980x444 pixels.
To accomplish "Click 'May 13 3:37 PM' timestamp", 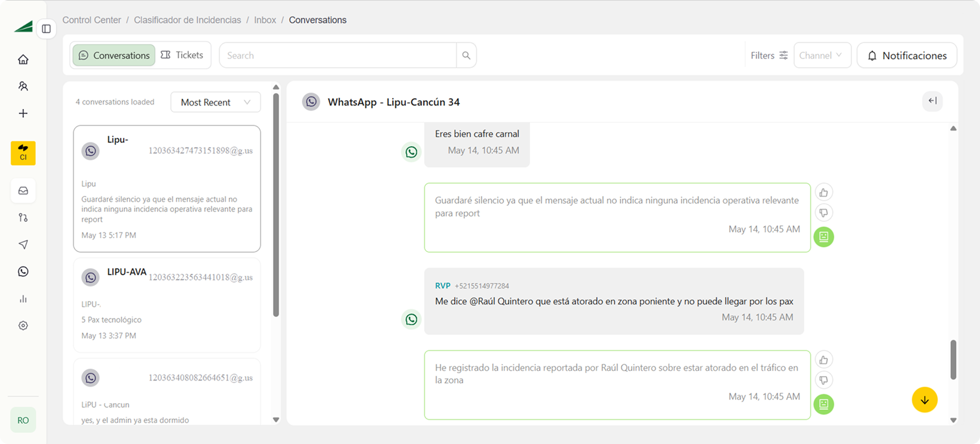I will 109,336.
